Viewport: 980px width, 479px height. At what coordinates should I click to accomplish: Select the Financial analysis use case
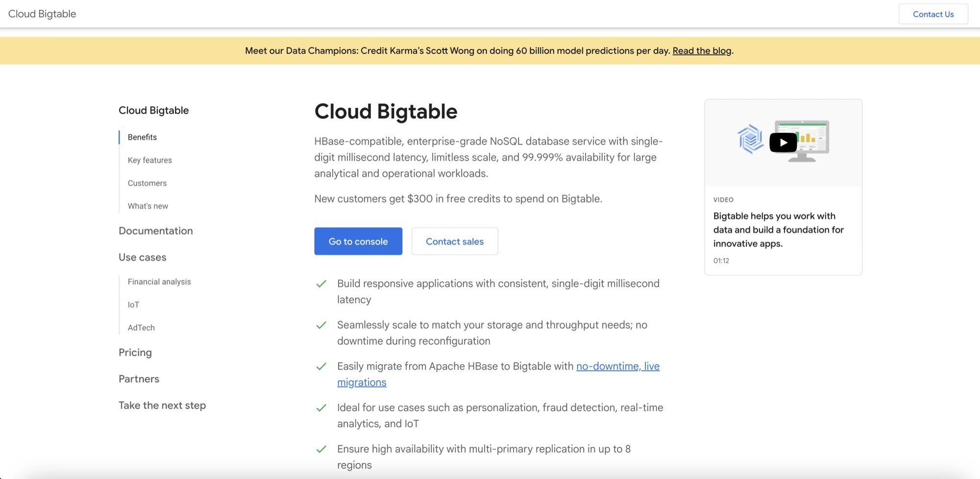coord(159,281)
